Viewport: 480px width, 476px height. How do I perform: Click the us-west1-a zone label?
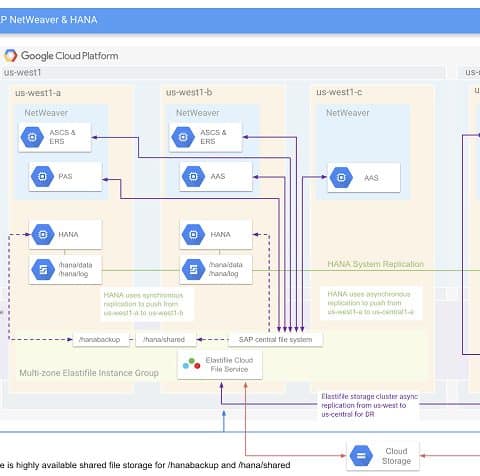point(38,93)
